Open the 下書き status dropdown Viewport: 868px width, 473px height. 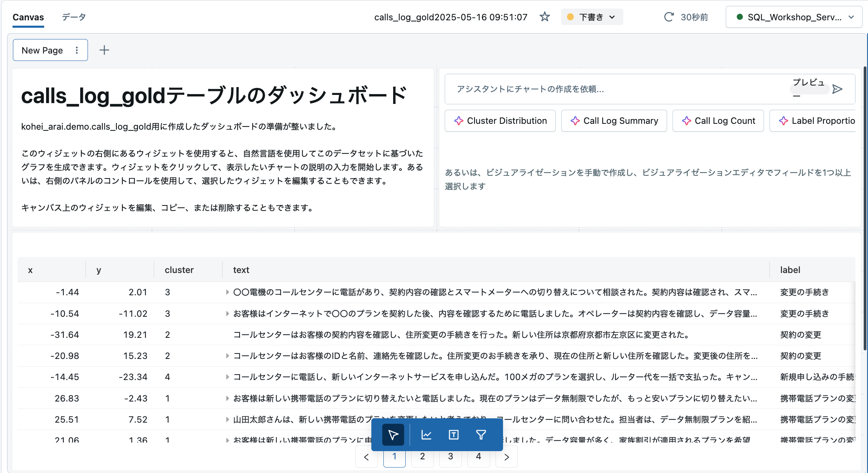pyautogui.click(x=592, y=17)
